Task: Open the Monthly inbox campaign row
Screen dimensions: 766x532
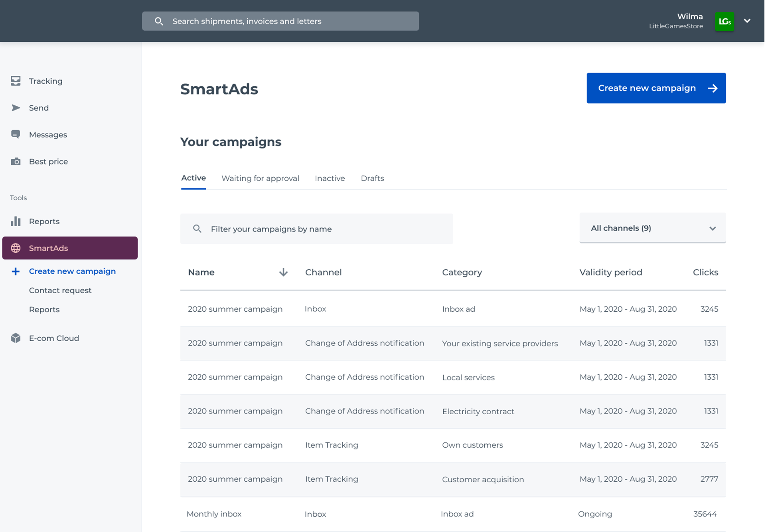Action: click(214, 514)
